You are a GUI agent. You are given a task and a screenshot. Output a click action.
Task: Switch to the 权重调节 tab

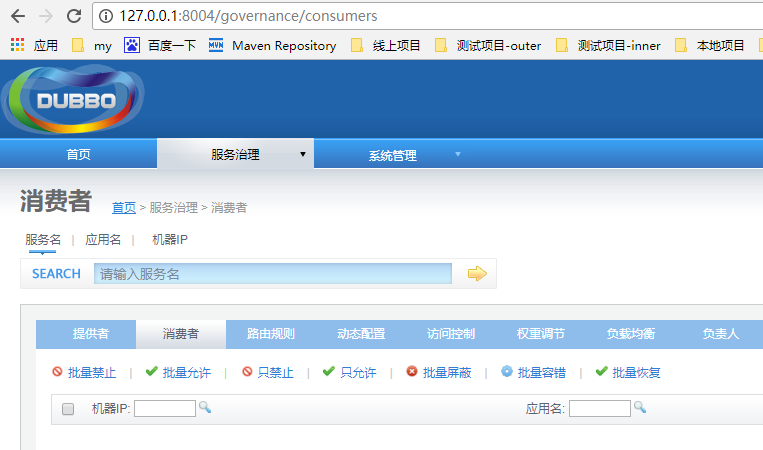pyautogui.click(x=541, y=334)
